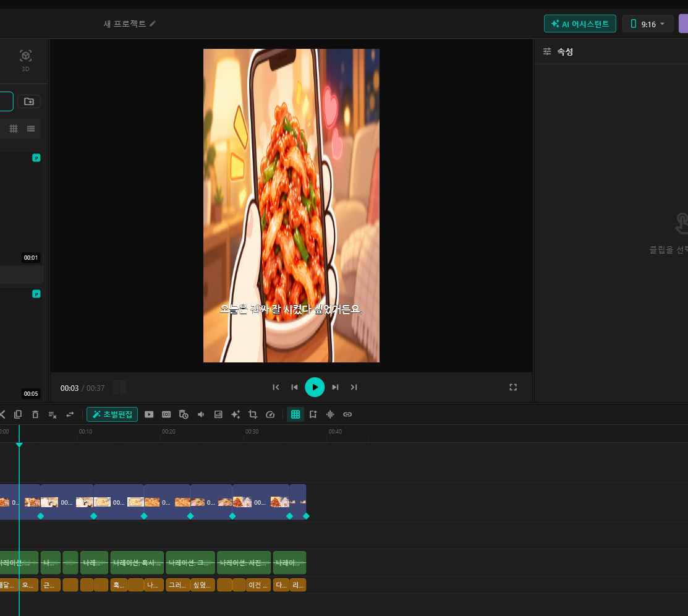This screenshot has width=688, height=616.
Task: Toggle the clip link chain icon
Action: click(347, 414)
